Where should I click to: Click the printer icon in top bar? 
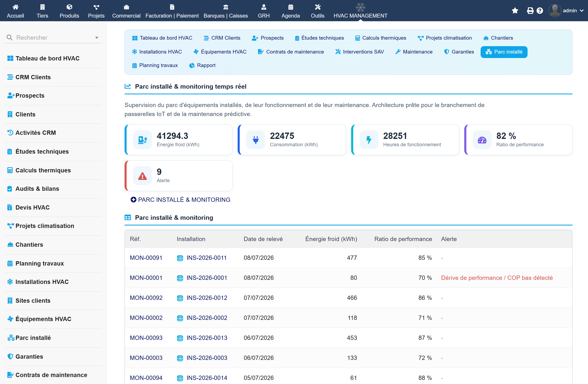pyautogui.click(x=530, y=11)
